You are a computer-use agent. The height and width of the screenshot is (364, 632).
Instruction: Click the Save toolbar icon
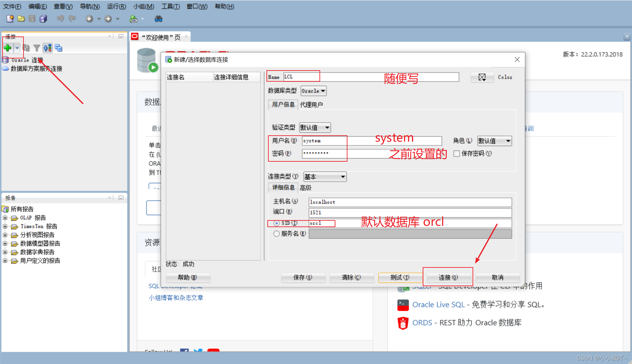tap(32, 19)
